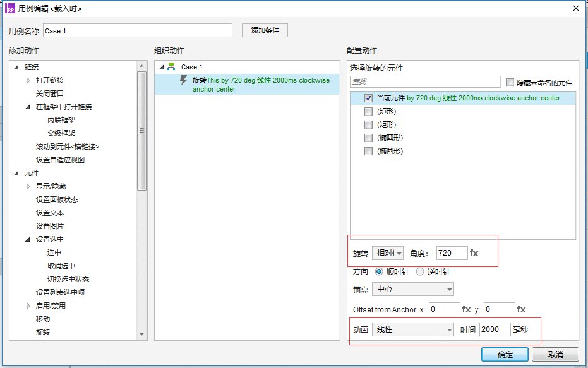Click the Case 1 flow icon

point(171,67)
